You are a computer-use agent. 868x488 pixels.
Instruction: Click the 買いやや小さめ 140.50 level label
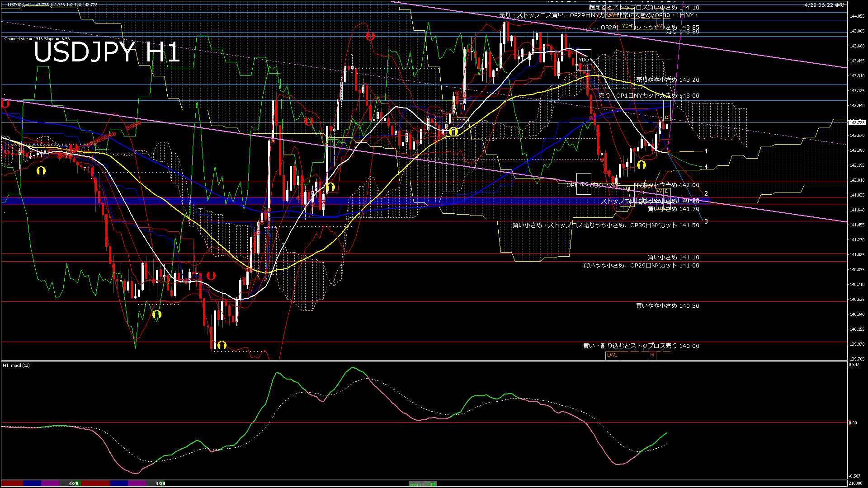click(667, 306)
